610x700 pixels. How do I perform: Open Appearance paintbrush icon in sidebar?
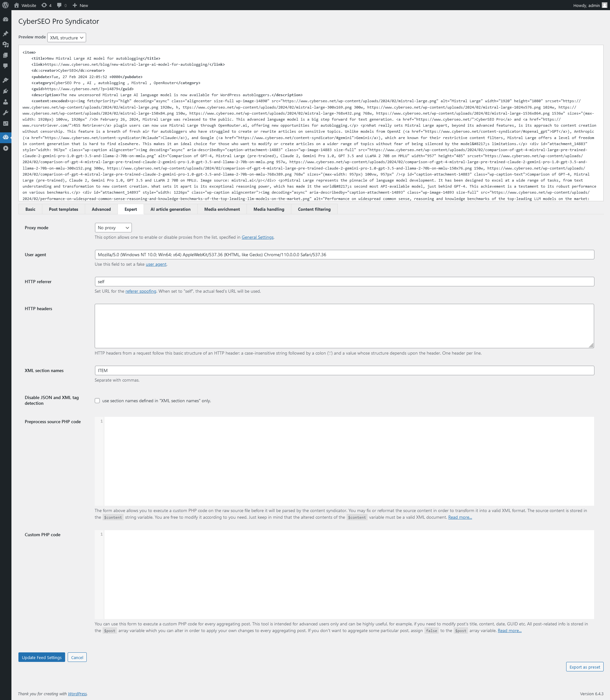(5, 80)
